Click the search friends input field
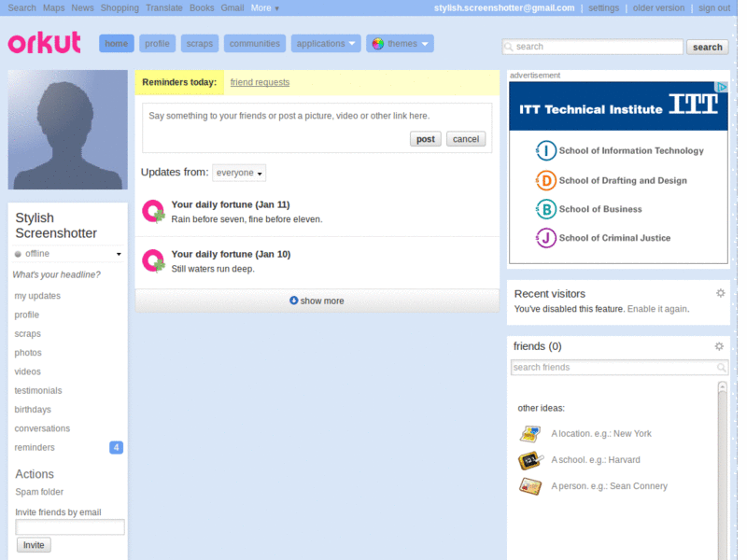747x560 pixels. point(619,367)
